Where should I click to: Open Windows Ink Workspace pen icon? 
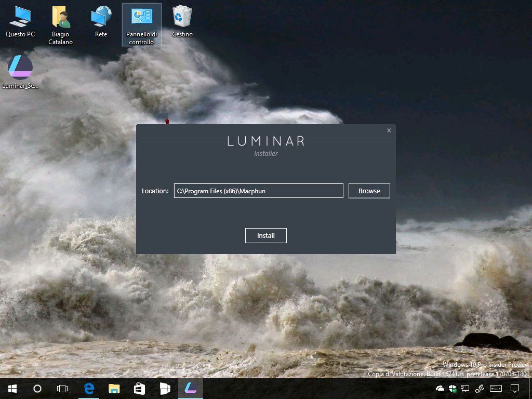479,389
